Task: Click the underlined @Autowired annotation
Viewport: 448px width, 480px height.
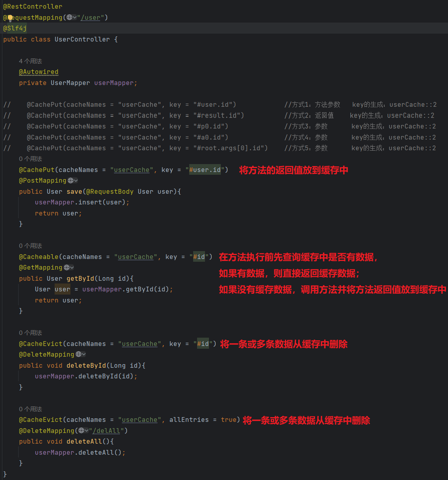Action: [39, 72]
